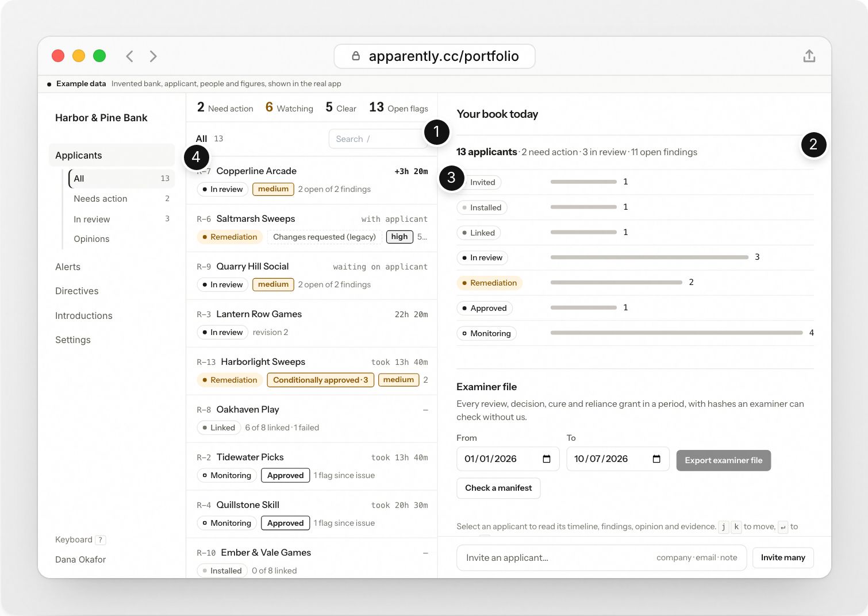
Task: Go to Alerts
Action: 68,267
